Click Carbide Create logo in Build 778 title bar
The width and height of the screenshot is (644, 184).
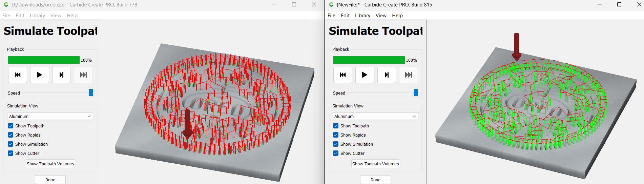(x=6, y=5)
